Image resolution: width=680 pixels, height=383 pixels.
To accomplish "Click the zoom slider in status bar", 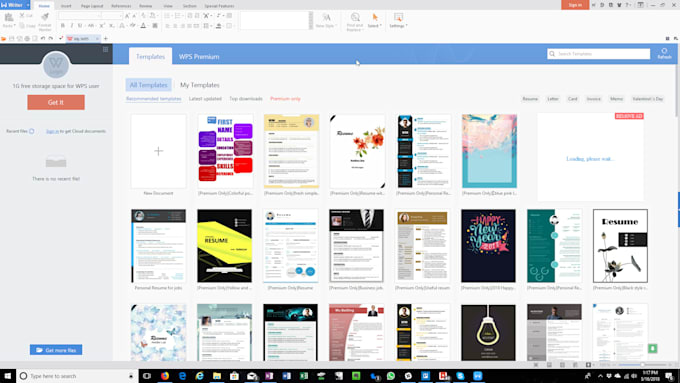I will 643,365.
